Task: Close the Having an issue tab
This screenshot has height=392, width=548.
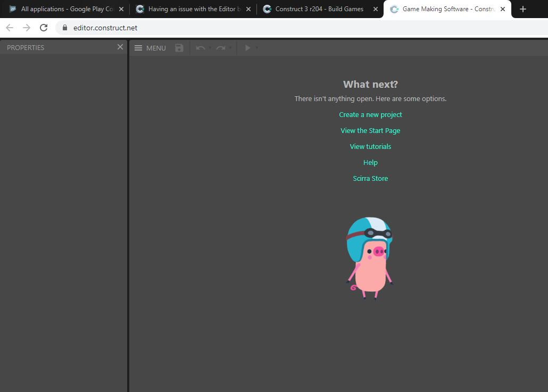Action: (248, 9)
